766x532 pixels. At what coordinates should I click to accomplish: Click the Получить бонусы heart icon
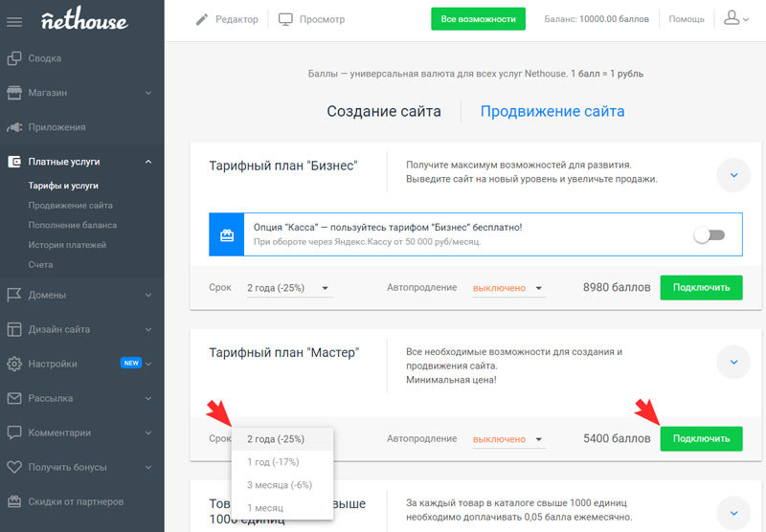(14, 467)
